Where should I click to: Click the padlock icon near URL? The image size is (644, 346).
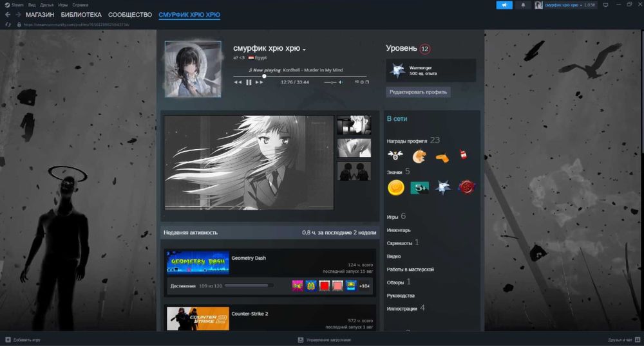(19, 24)
